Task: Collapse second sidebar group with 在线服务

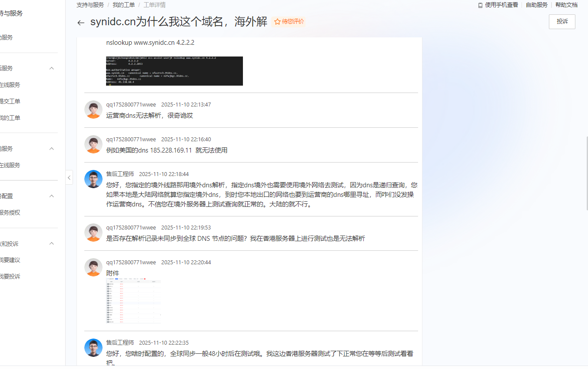Action: [x=51, y=149]
